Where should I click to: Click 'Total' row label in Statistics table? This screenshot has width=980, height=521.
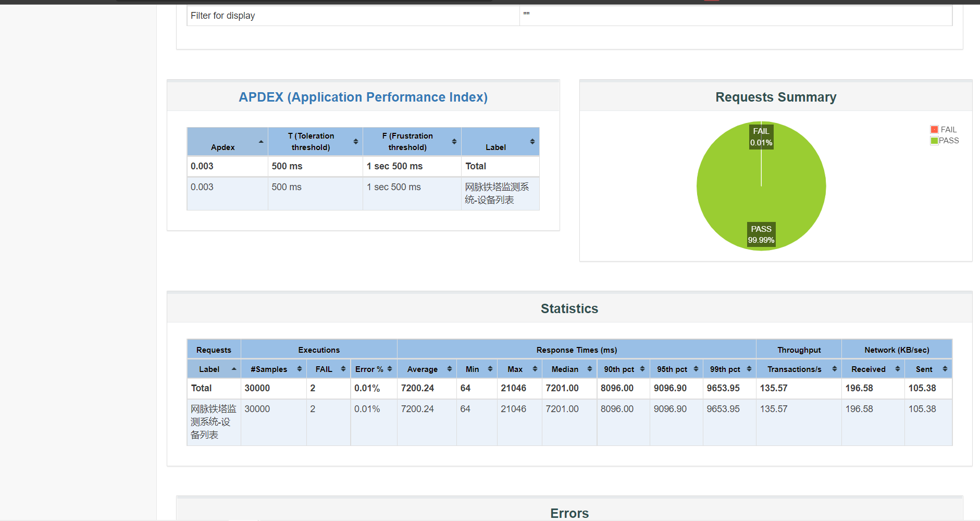pyautogui.click(x=201, y=388)
